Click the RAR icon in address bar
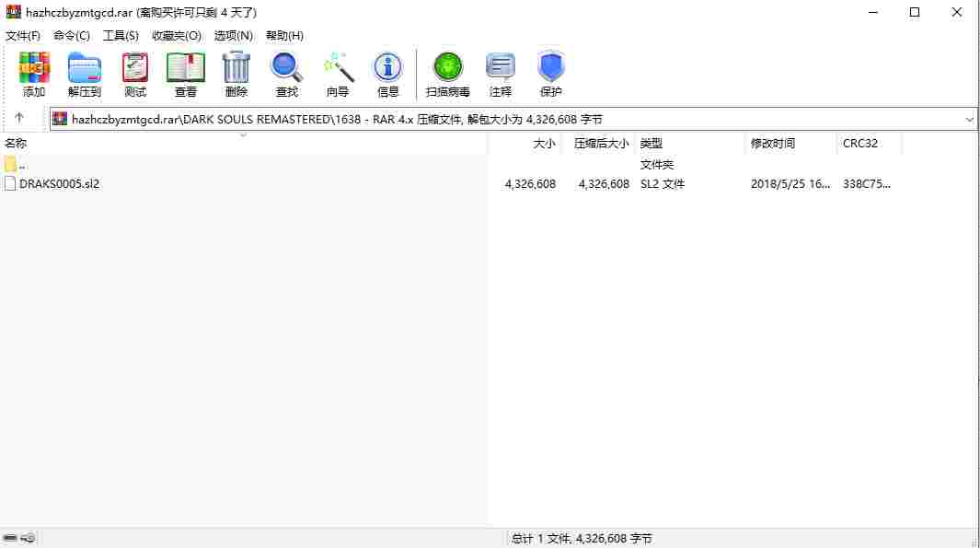This screenshot has height=548, width=980. coord(60,119)
